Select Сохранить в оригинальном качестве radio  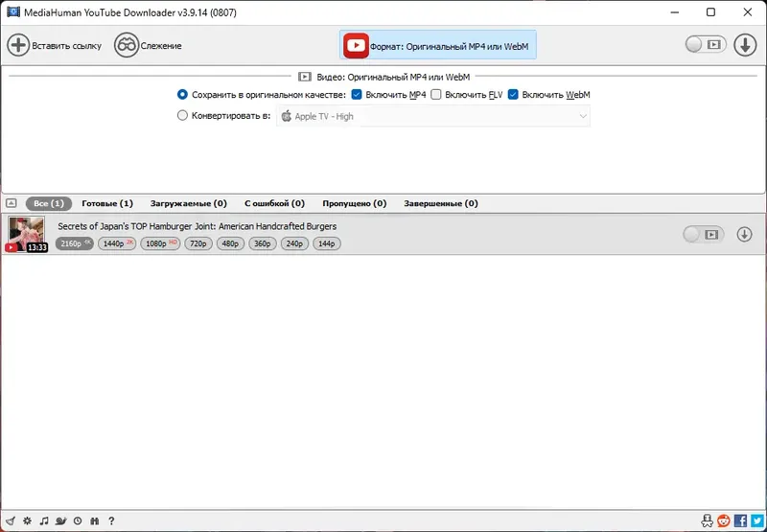182,94
